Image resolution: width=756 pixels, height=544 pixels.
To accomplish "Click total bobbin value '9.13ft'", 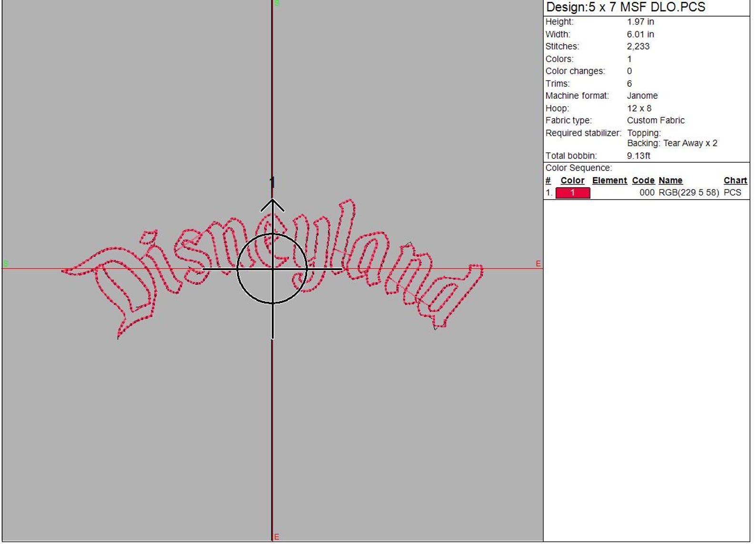I will pos(638,156).
